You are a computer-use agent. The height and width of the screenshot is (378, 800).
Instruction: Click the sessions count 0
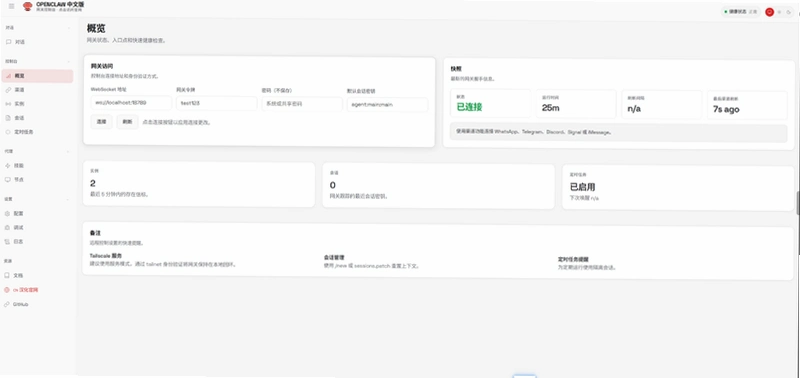[333, 185]
